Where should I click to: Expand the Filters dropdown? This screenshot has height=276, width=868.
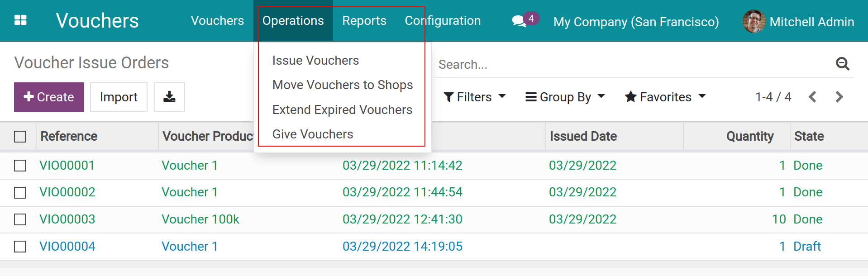[x=474, y=97]
